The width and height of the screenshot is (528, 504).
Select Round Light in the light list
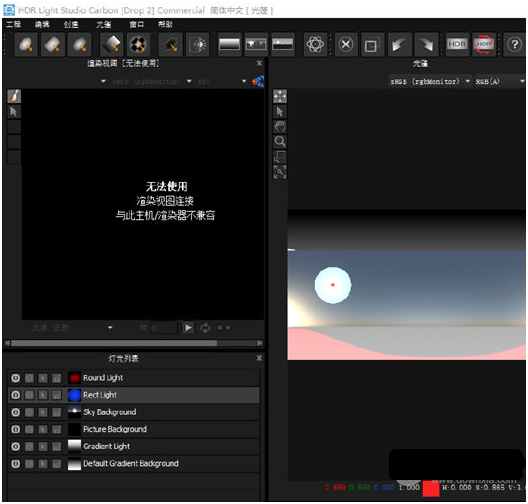pos(134,378)
